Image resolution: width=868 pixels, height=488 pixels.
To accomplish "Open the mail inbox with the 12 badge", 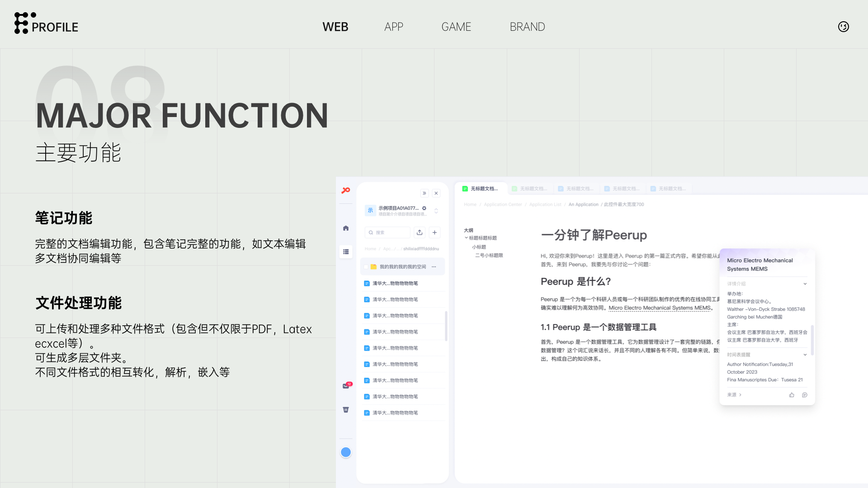I will click(346, 385).
